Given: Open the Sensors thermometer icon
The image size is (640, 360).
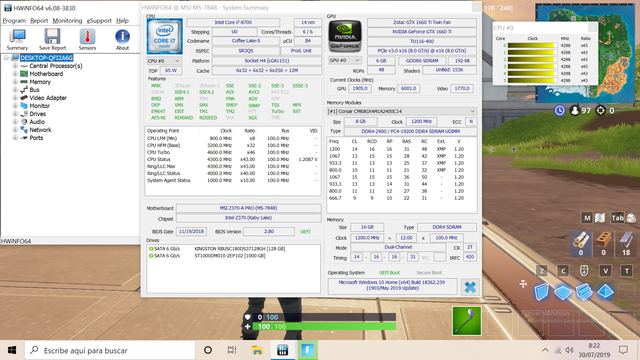Looking at the screenshot, I should click(x=87, y=40).
